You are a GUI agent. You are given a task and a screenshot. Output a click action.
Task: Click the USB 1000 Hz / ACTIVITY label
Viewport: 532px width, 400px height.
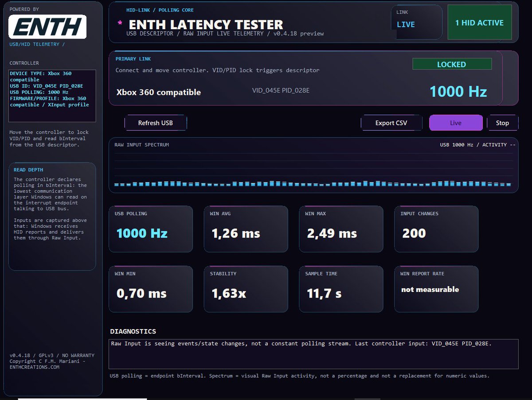pyautogui.click(x=477, y=145)
